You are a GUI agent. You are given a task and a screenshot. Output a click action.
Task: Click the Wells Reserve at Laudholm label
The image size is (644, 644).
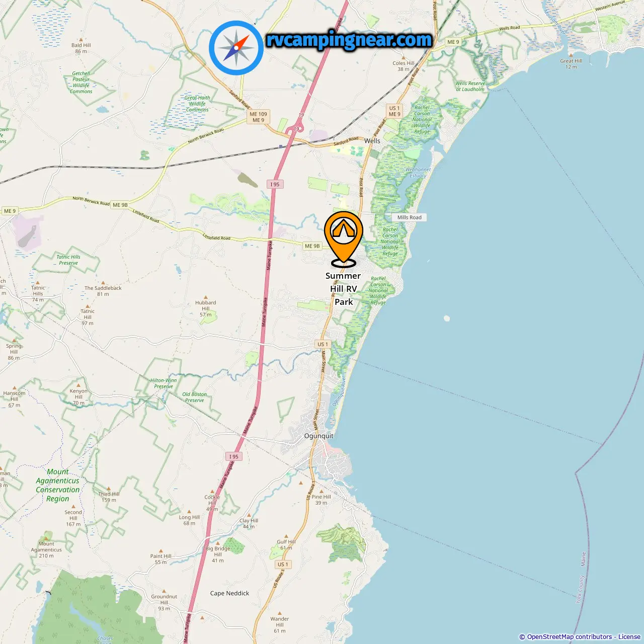470,87
